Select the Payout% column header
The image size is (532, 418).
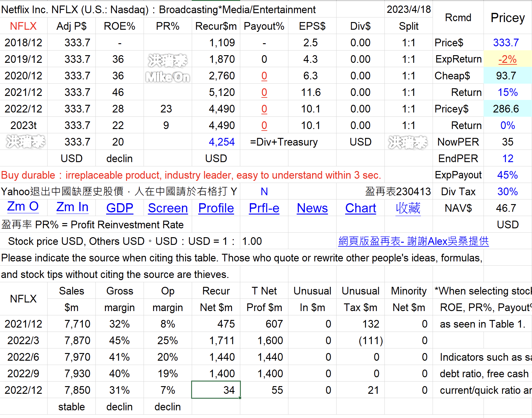[264, 26]
